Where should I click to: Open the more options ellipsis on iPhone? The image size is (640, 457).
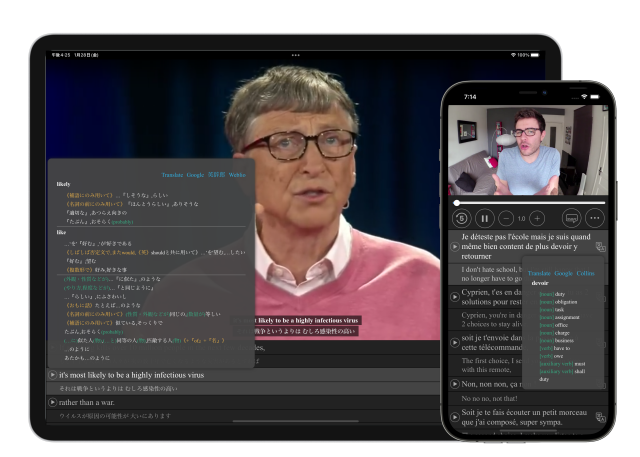(x=595, y=218)
